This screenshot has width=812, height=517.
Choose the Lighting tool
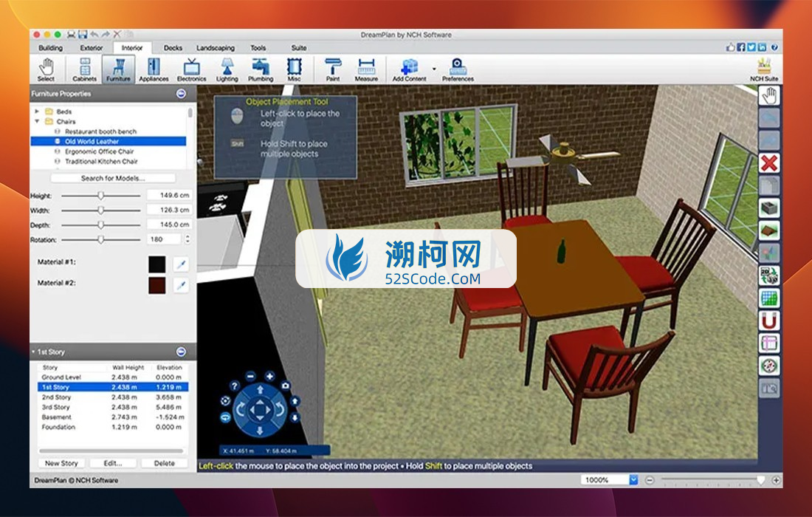227,69
